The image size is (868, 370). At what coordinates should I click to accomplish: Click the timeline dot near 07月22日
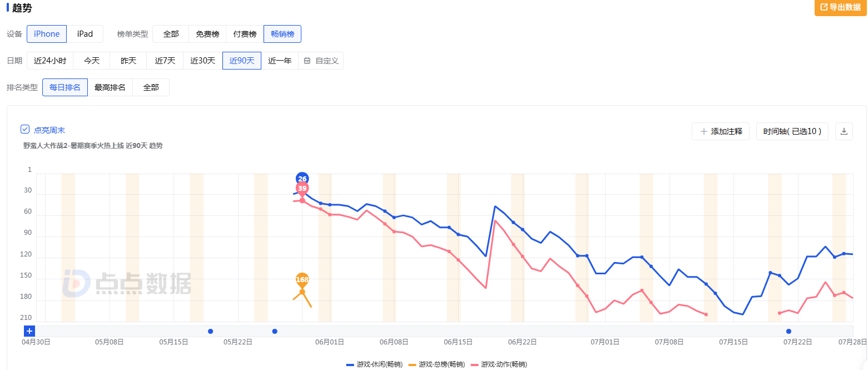788,332
